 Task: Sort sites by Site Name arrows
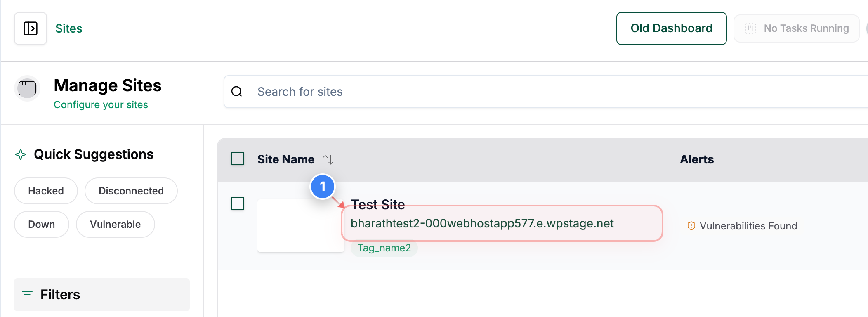[x=328, y=159]
